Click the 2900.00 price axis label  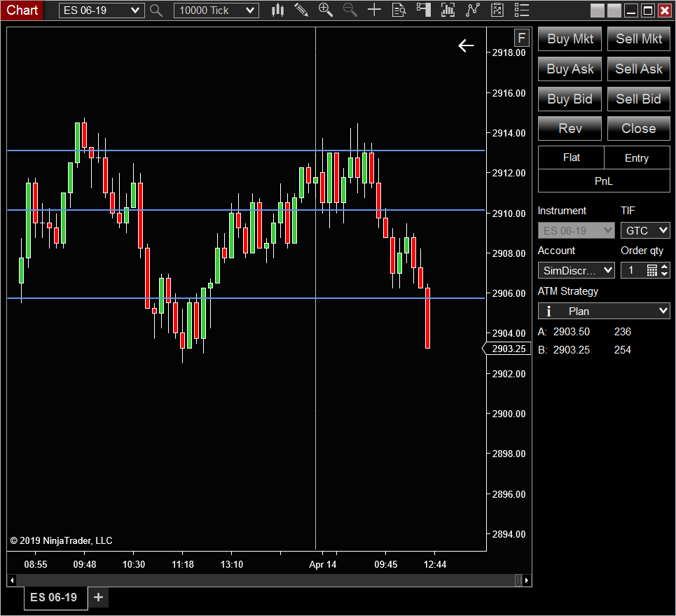click(x=509, y=414)
